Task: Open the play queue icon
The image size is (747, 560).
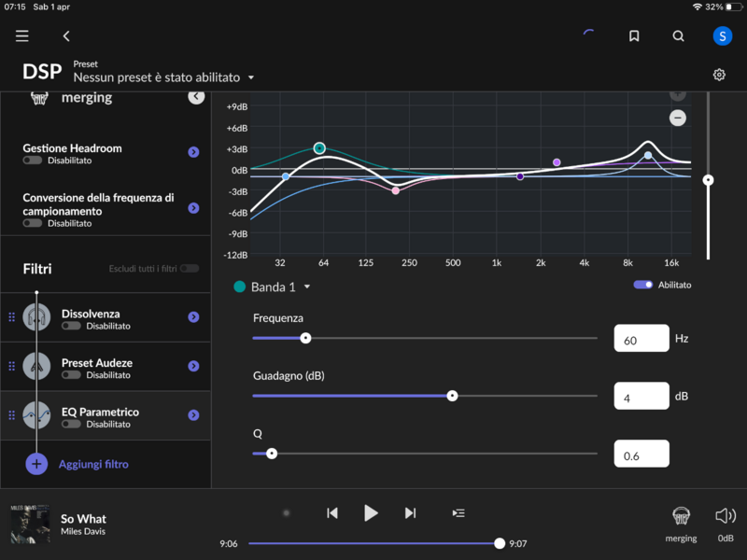Action: [x=458, y=512]
